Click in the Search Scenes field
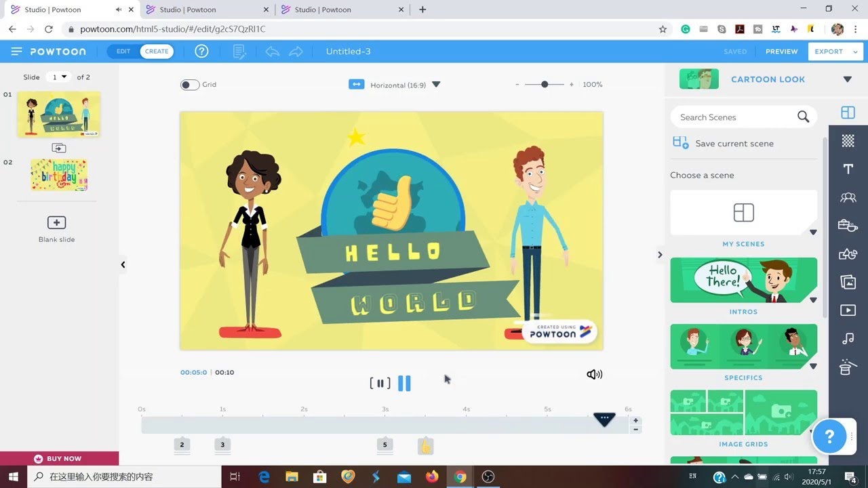 (x=736, y=117)
